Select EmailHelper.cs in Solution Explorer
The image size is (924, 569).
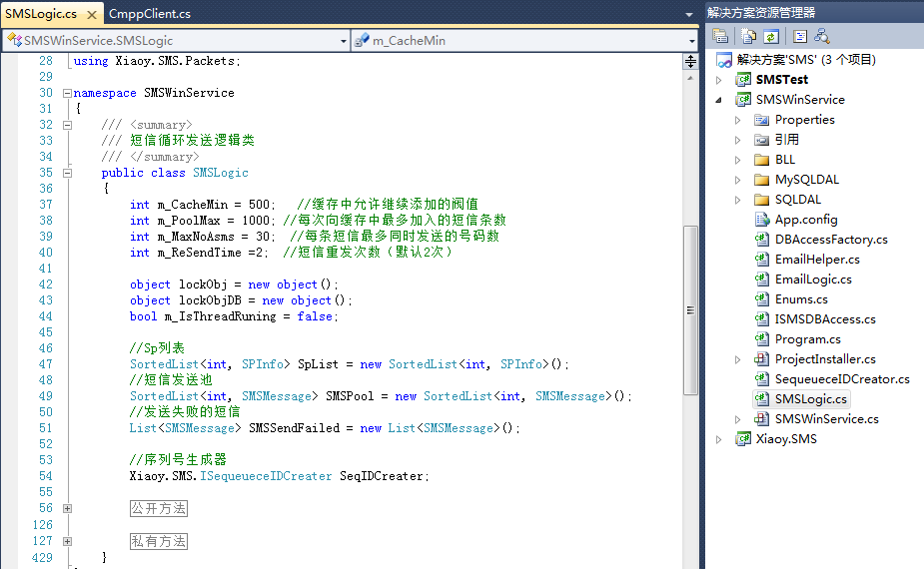[816, 260]
